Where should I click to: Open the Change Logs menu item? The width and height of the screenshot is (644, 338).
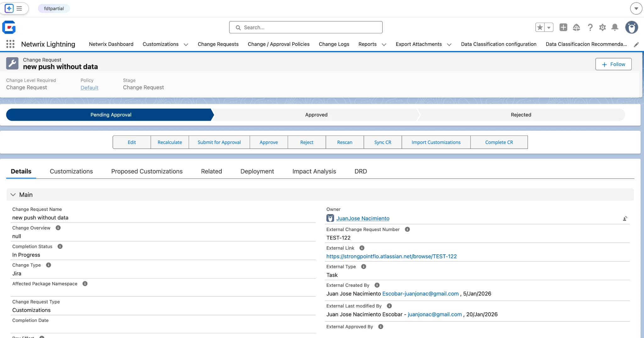[334, 44]
